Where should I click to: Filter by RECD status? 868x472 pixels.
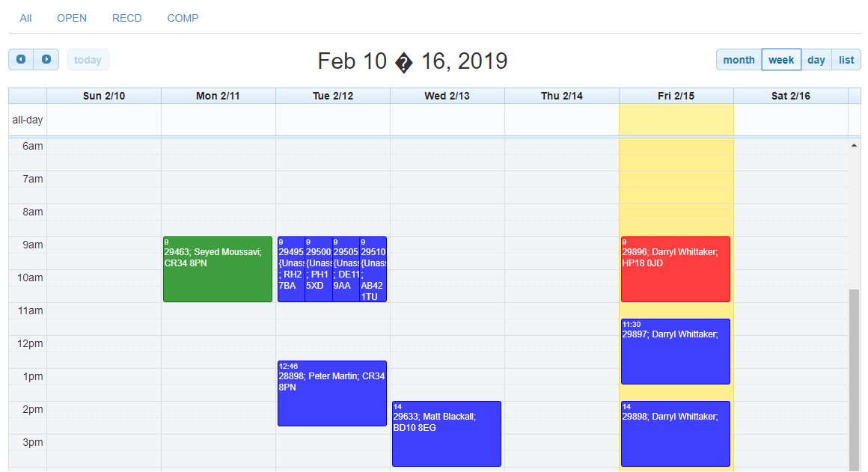pyautogui.click(x=126, y=18)
